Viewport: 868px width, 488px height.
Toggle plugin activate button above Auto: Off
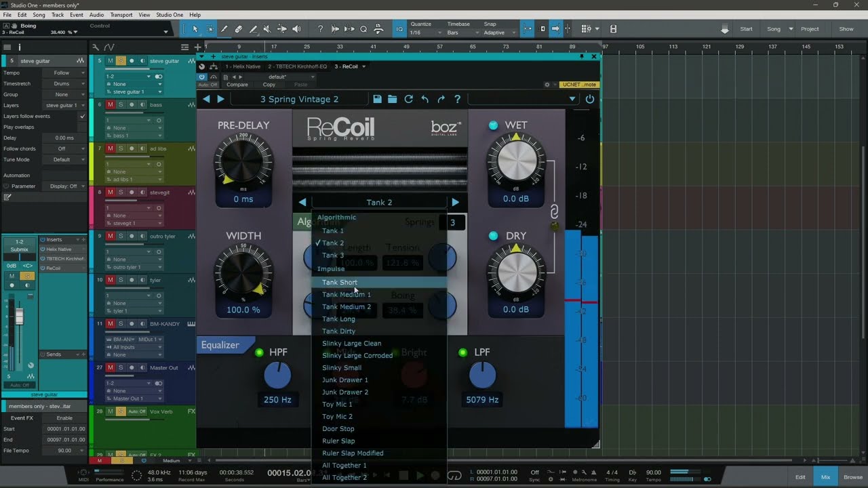202,77
